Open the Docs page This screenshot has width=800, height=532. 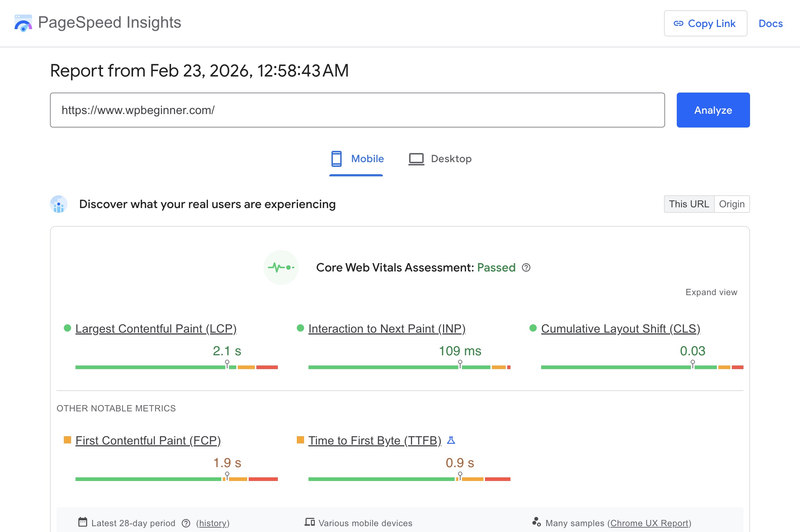(770, 23)
